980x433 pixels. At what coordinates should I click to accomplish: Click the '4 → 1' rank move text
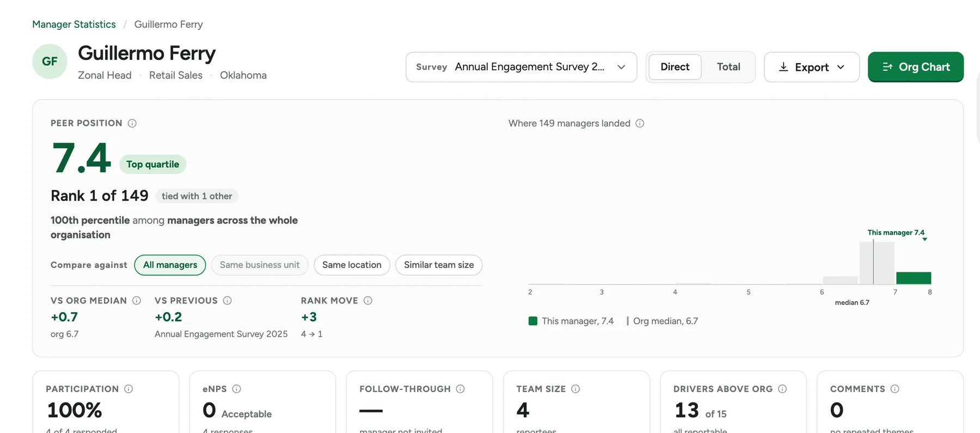312,334
